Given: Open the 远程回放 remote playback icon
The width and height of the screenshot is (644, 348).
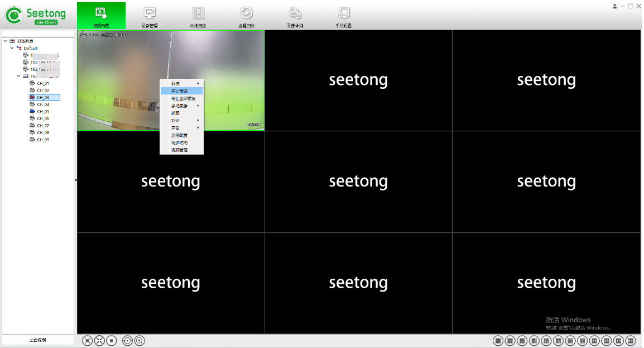Looking at the screenshot, I should [x=246, y=16].
